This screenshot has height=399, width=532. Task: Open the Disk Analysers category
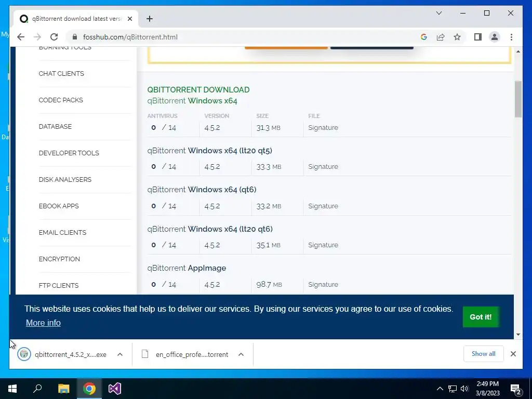65,179
